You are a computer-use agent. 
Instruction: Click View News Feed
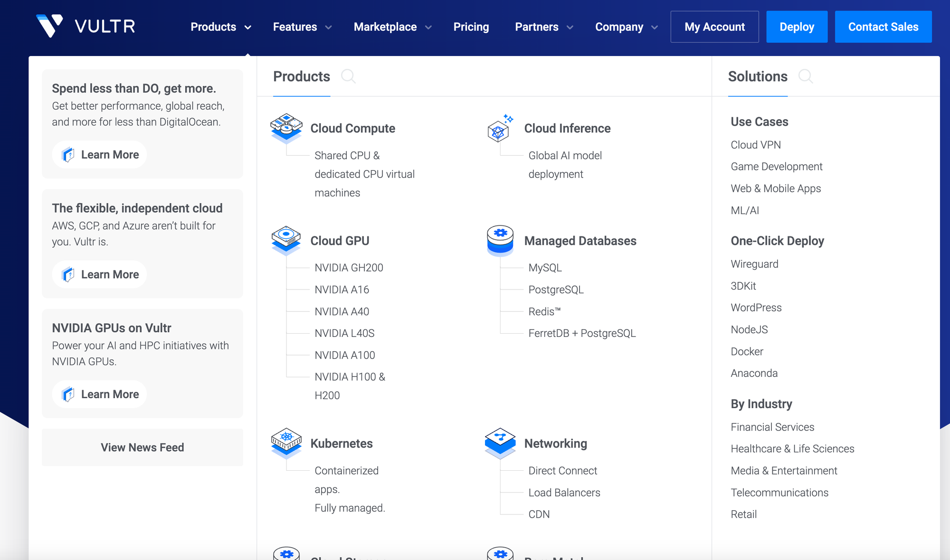click(142, 448)
